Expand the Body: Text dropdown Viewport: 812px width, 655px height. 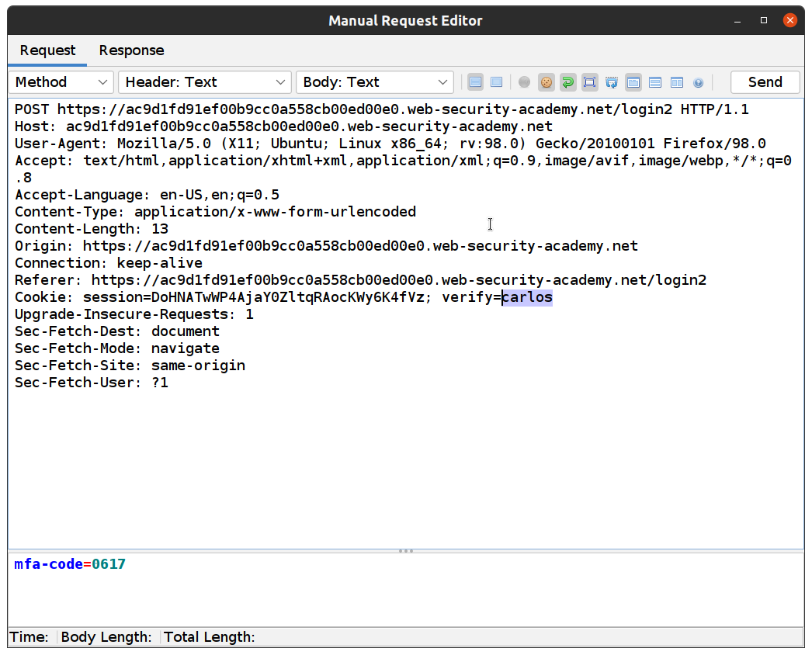click(375, 82)
